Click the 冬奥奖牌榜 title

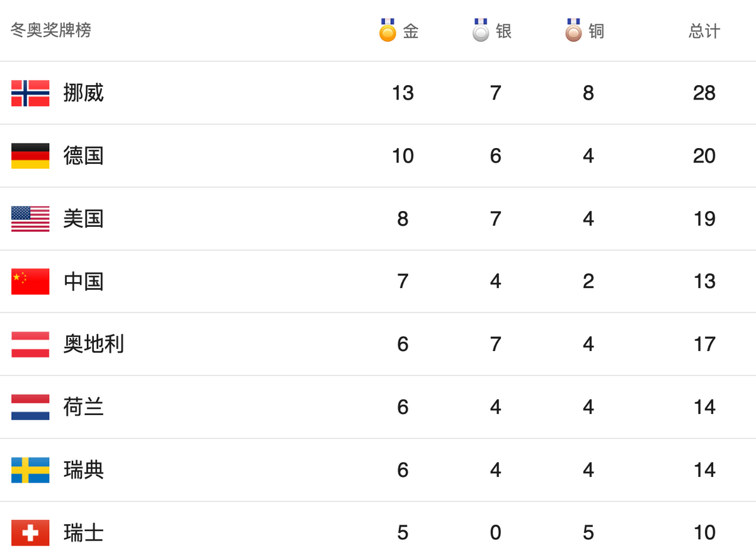click(51, 30)
